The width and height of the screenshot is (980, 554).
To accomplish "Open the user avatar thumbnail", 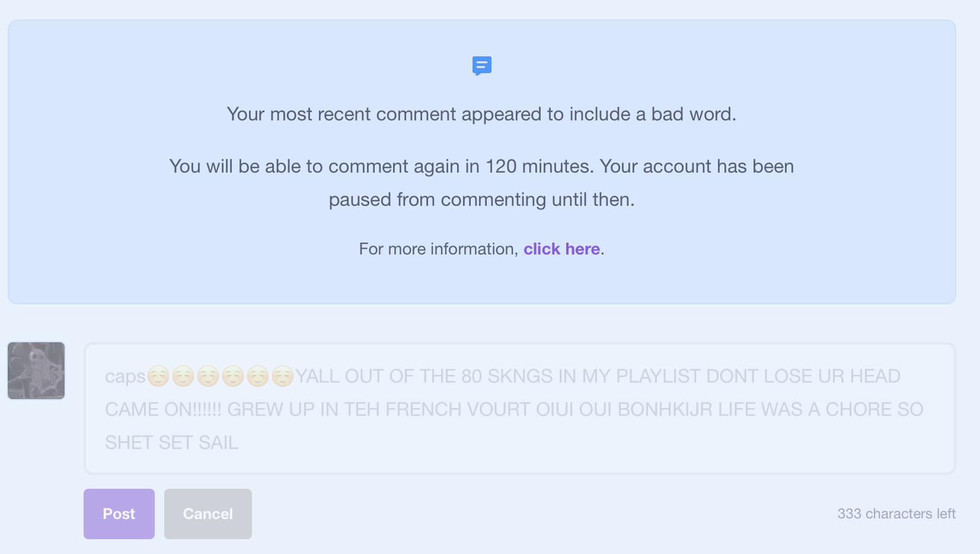I will [36, 371].
